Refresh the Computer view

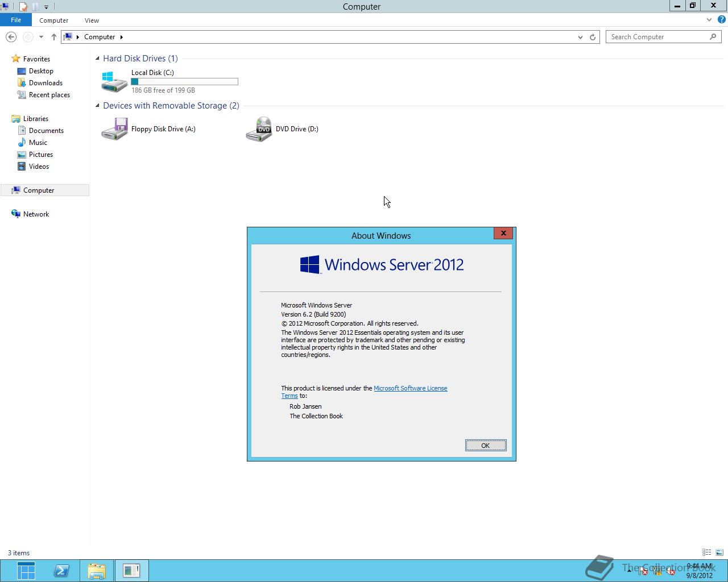pyautogui.click(x=593, y=37)
